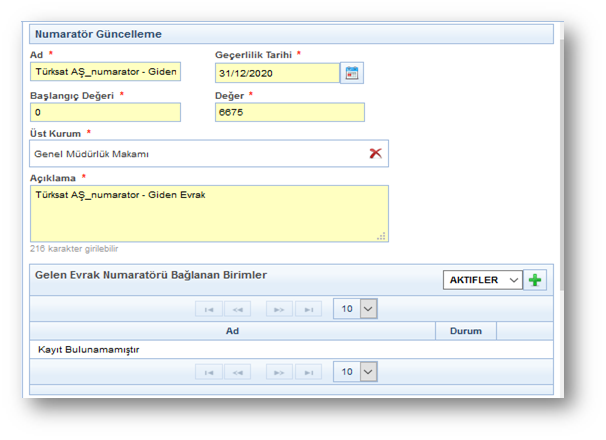The width and height of the screenshot is (606, 440).
Task: Sort table by the Durum column header
Action: click(465, 331)
